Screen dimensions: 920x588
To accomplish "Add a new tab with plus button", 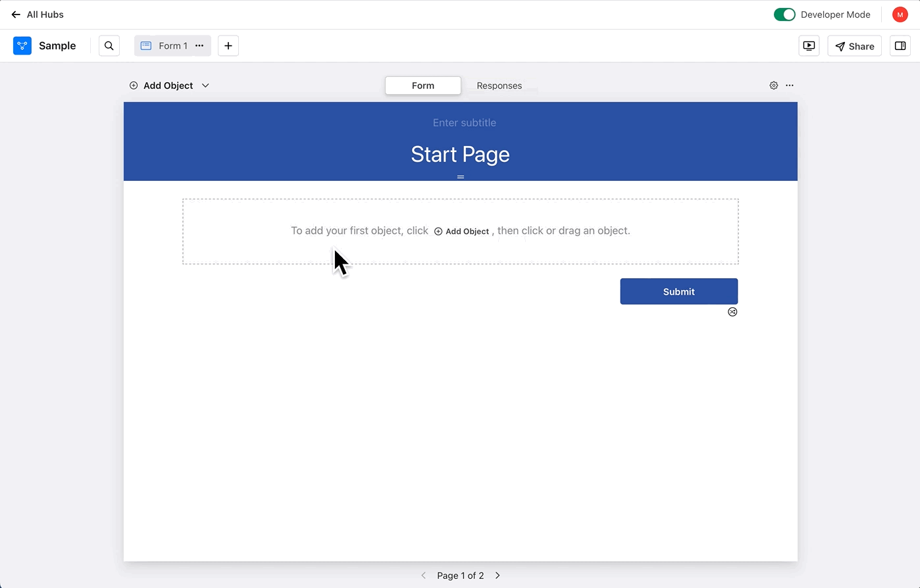I will [x=228, y=45].
